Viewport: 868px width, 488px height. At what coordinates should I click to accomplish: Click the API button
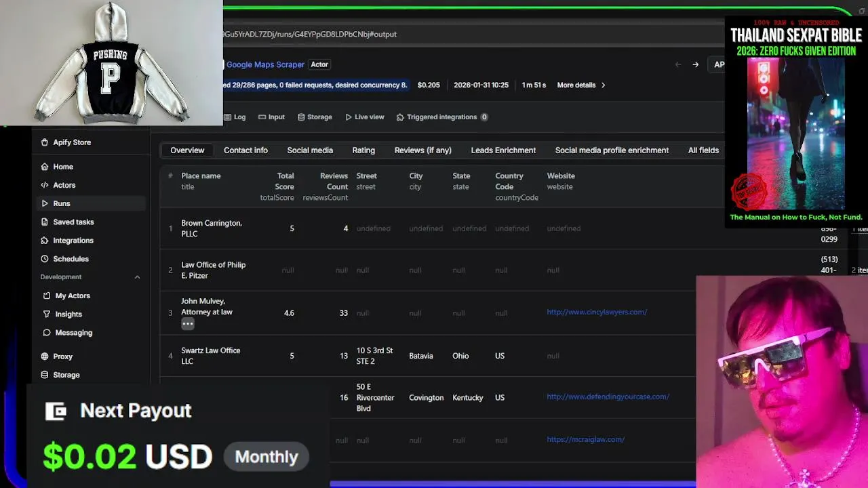pos(717,64)
